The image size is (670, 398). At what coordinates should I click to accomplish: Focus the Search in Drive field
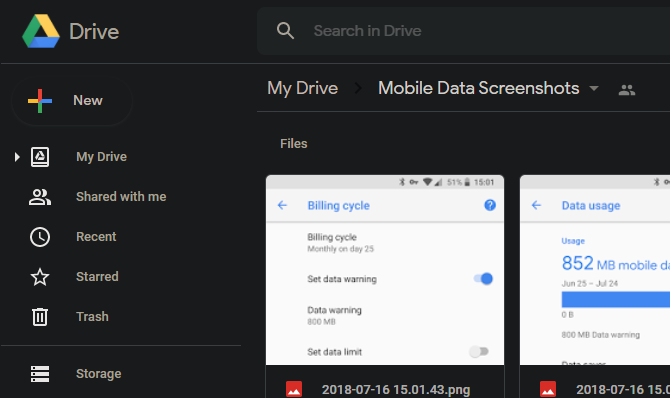click(463, 31)
